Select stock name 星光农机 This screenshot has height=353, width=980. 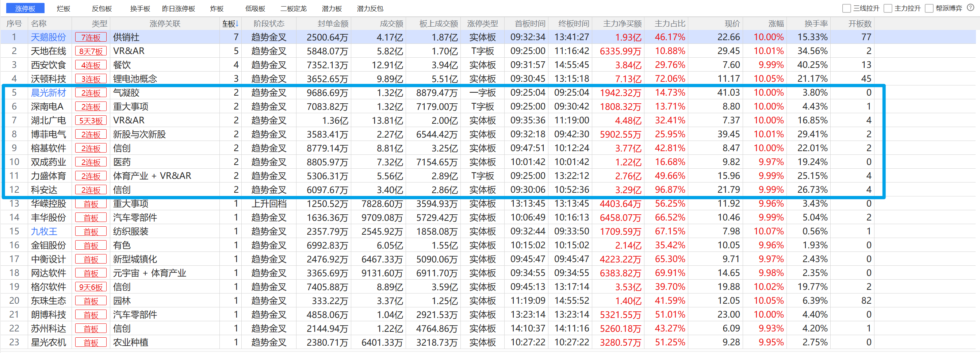pos(48,343)
